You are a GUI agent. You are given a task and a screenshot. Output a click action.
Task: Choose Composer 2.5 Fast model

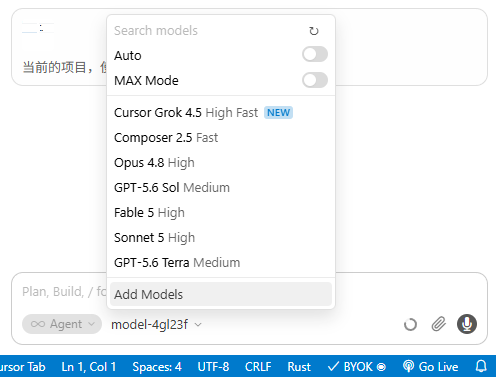221,138
